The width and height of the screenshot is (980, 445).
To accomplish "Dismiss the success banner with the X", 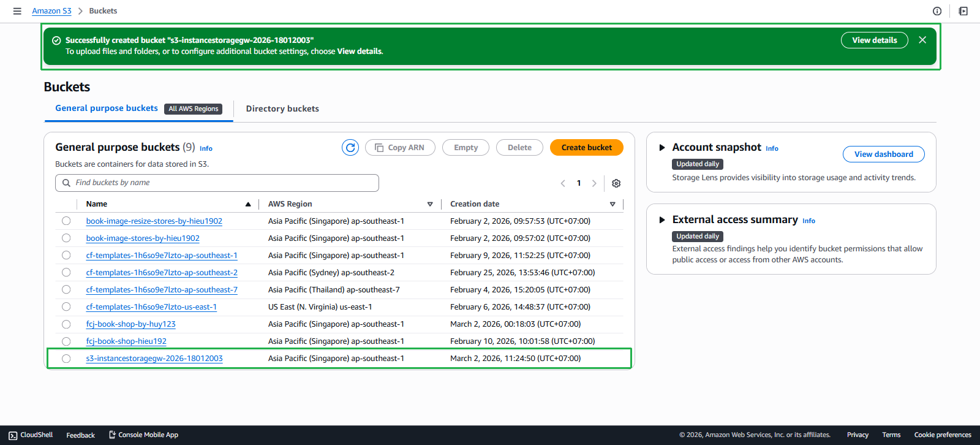I will pyautogui.click(x=922, y=40).
